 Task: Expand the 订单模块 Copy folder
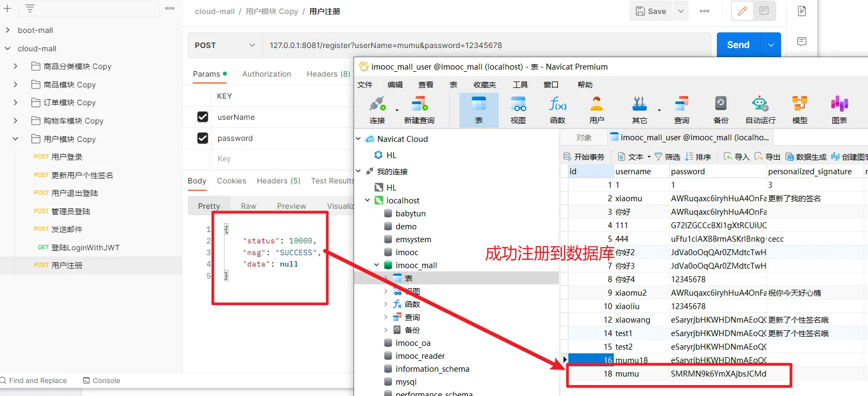pyautogui.click(x=16, y=103)
